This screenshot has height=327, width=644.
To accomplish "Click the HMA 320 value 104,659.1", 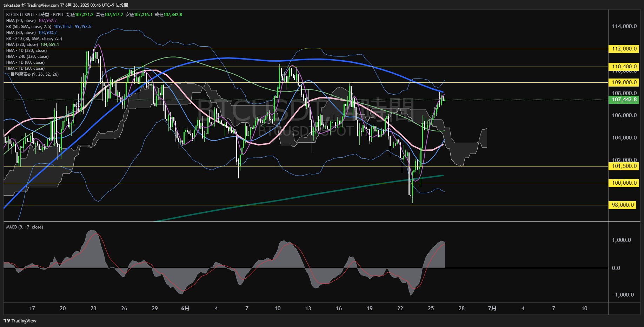I will [x=50, y=45].
